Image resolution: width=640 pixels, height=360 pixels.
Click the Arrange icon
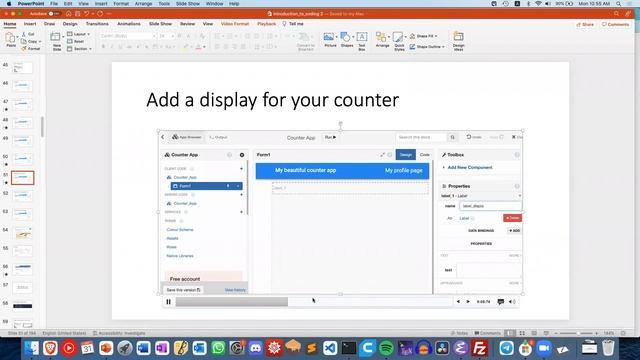[381, 37]
